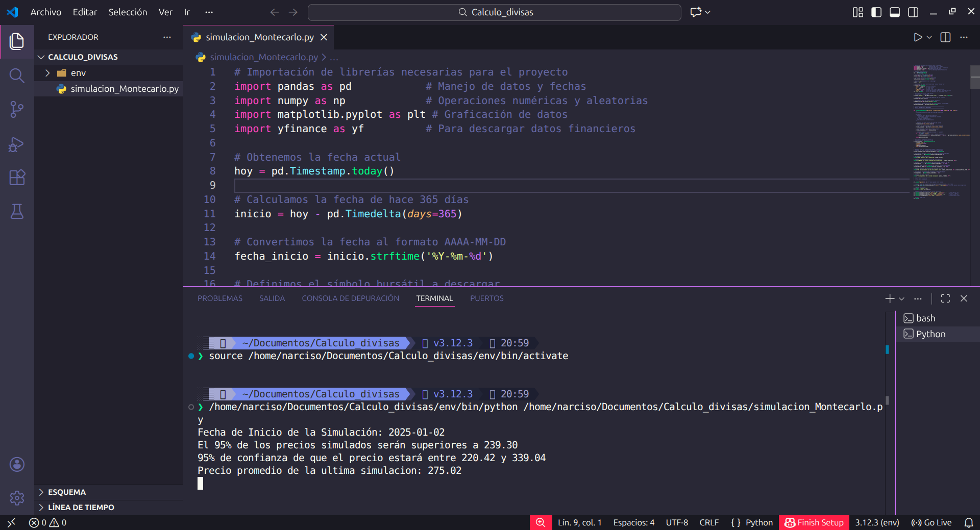The image size is (980, 530).
Task: Click Go Live in the status bar
Action: click(x=932, y=522)
